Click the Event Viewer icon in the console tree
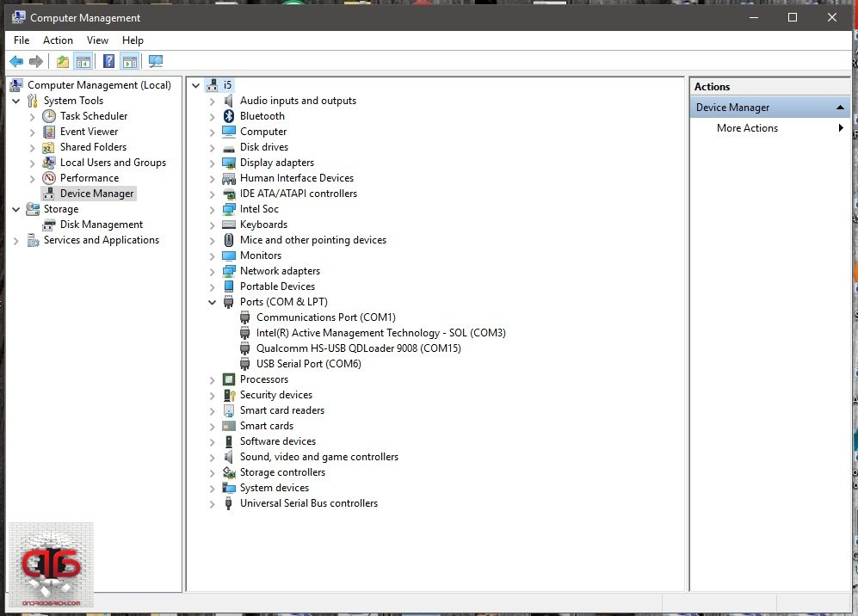 (x=49, y=132)
